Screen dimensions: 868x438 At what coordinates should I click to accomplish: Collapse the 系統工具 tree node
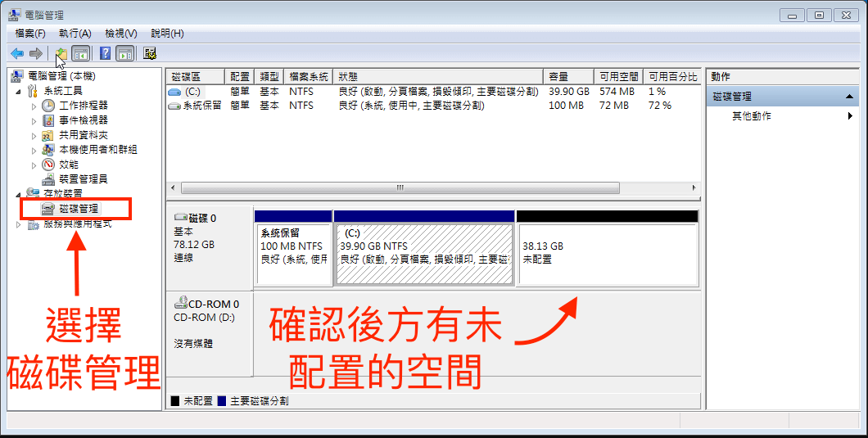coord(18,92)
